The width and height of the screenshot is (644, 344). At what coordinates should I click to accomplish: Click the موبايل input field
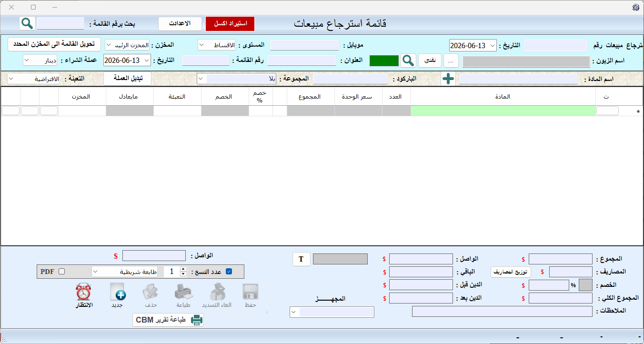(x=305, y=45)
